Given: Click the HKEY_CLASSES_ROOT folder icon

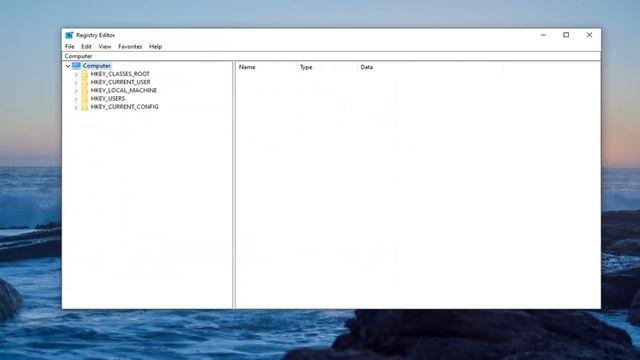Looking at the screenshot, I should (84, 74).
